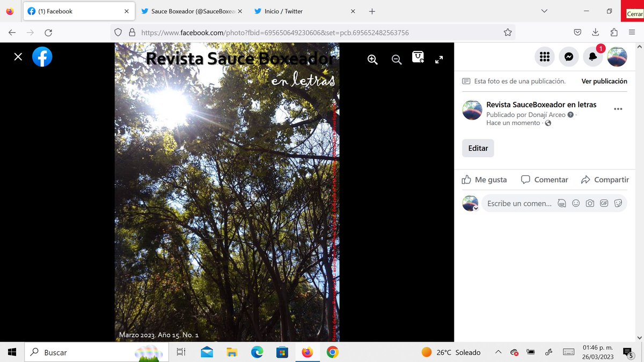Like the photo with Me gusta
644x362 pixels.
485,180
